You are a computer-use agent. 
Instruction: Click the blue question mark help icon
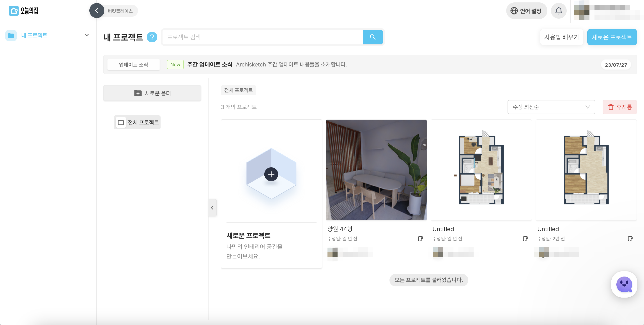point(152,37)
